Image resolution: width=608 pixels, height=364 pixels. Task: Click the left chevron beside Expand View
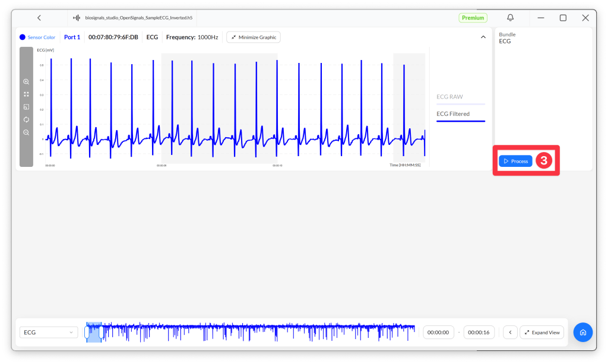click(510, 333)
